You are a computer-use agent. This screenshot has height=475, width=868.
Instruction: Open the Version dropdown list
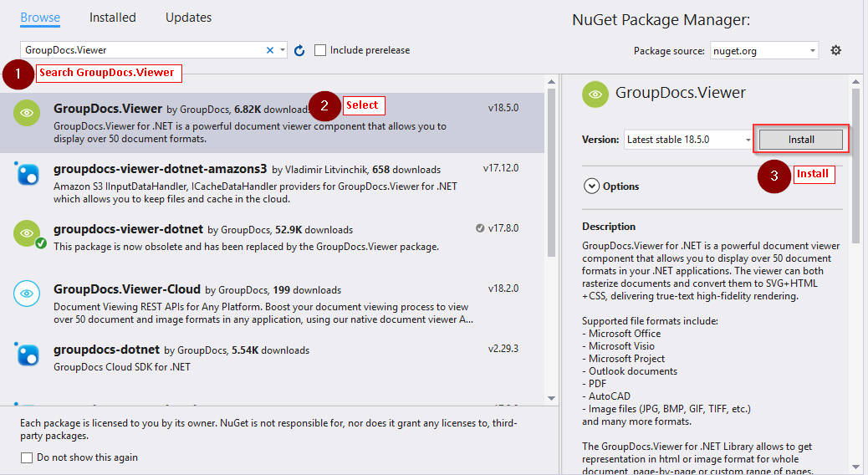coord(688,140)
